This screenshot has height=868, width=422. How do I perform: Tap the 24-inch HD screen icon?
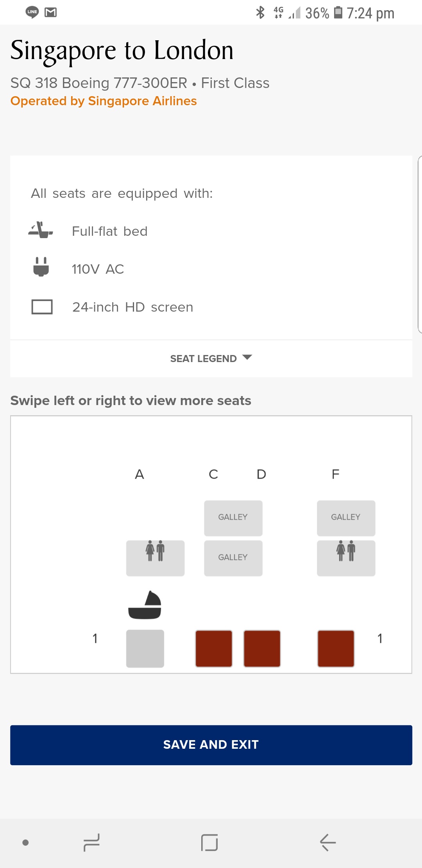[42, 307]
